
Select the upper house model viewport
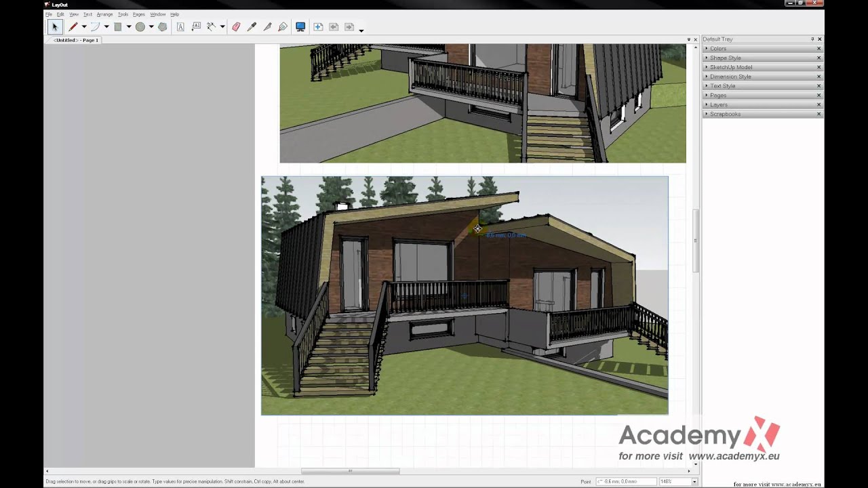point(483,104)
